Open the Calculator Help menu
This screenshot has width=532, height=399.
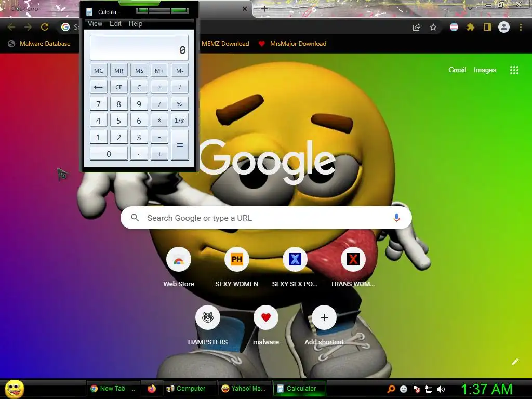tap(136, 24)
